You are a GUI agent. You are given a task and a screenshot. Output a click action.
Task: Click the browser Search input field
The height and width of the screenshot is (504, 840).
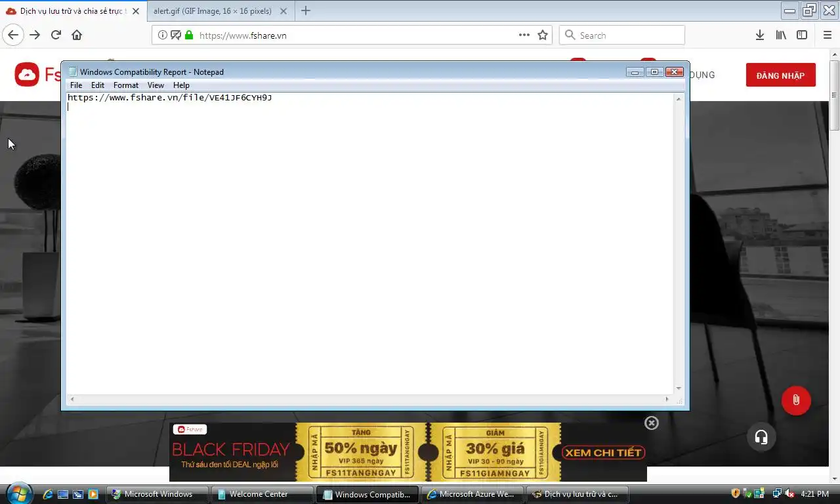621,35
